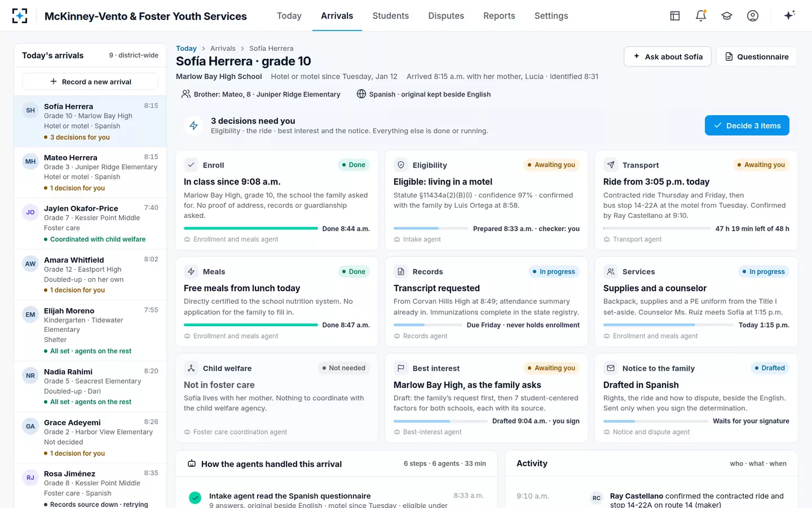Select Amara Whitfield arrival row
The image size is (812, 508).
pyautogui.click(x=90, y=274)
